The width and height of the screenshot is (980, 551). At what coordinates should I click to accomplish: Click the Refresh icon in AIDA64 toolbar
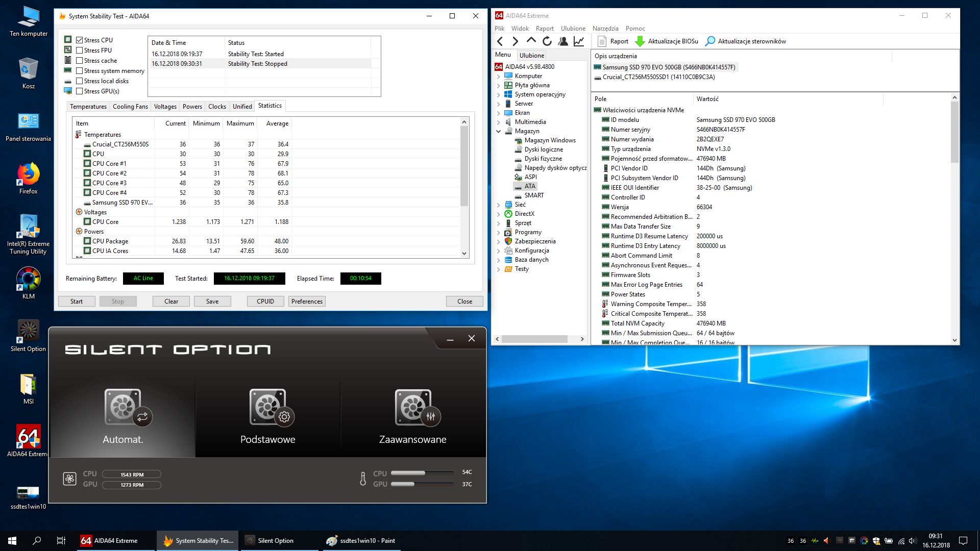tap(547, 41)
